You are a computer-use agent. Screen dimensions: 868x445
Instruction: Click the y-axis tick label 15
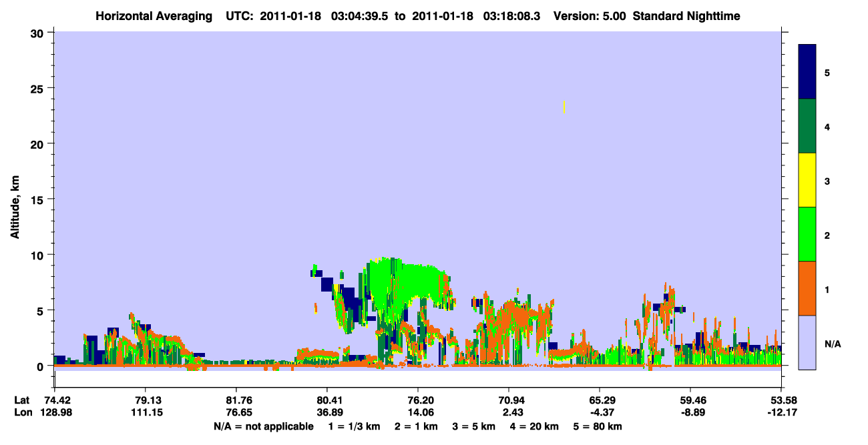point(38,199)
